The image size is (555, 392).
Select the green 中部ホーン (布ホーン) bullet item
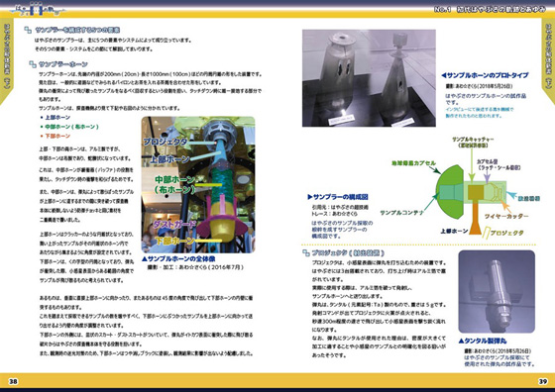coord(69,127)
